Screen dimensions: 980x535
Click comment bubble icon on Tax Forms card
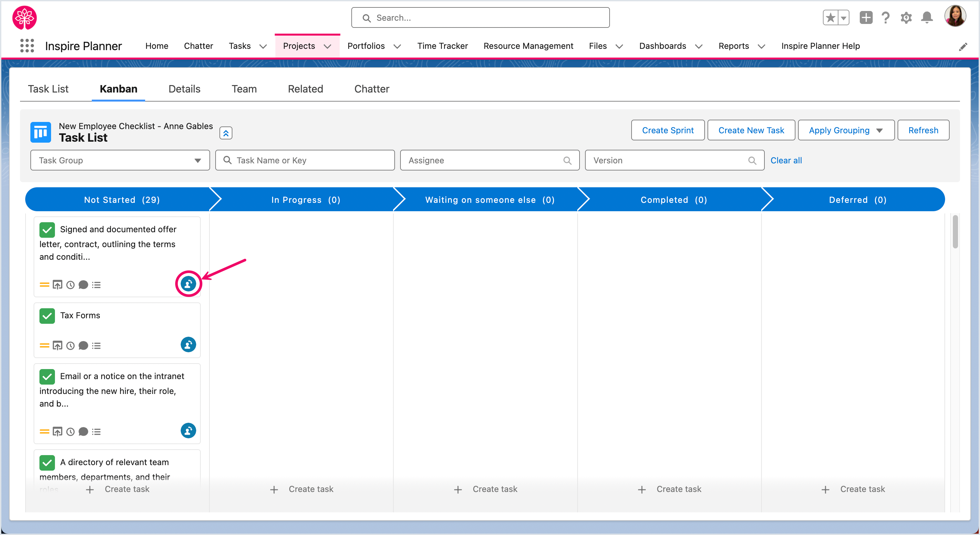point(83,346)
